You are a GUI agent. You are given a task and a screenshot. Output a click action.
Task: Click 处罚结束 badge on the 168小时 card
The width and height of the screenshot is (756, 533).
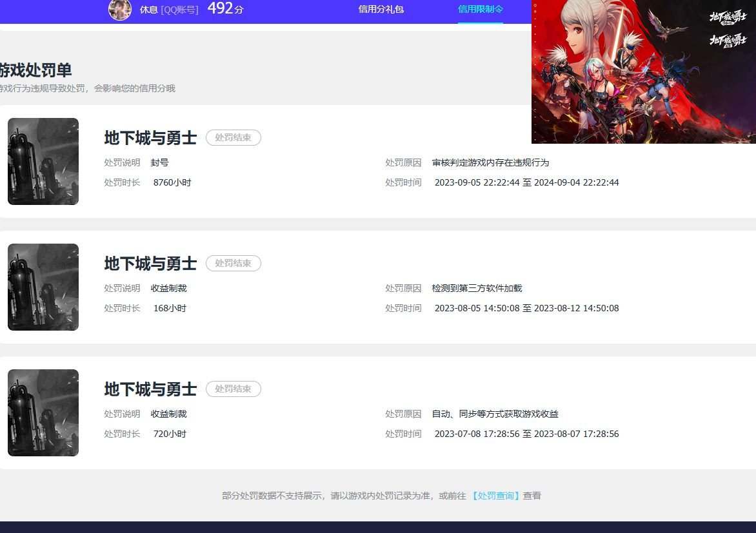click(234, 264)
